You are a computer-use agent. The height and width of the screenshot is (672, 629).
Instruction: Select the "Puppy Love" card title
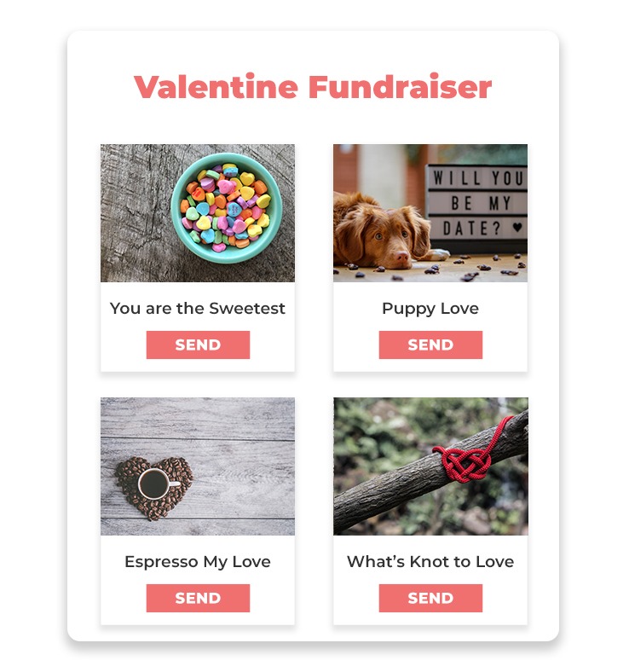tap(430, 308)
